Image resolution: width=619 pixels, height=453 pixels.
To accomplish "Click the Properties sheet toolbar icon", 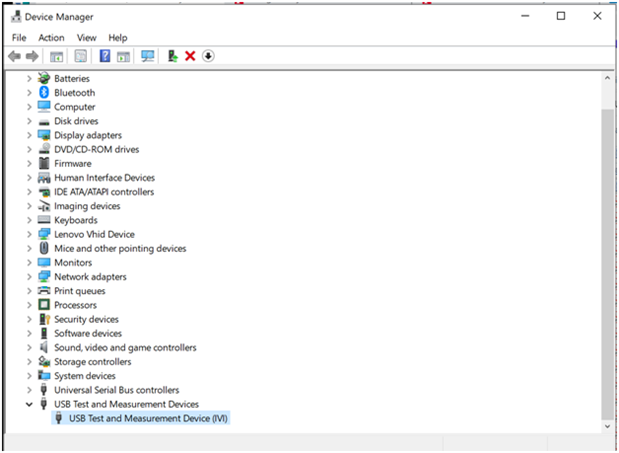I will 81,56.
